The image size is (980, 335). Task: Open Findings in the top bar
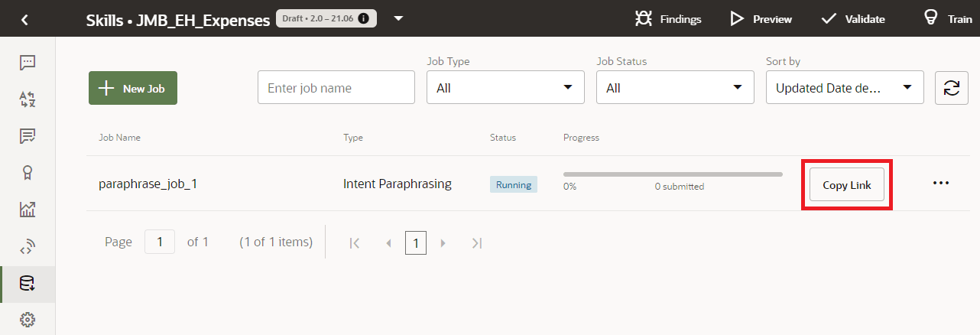click(x=668, y=19)
